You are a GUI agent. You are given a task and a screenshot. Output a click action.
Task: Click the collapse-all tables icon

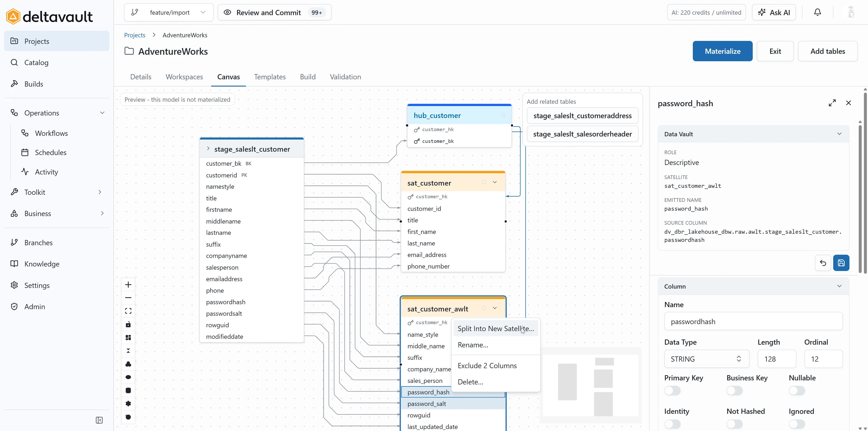(x=128, y=351)
